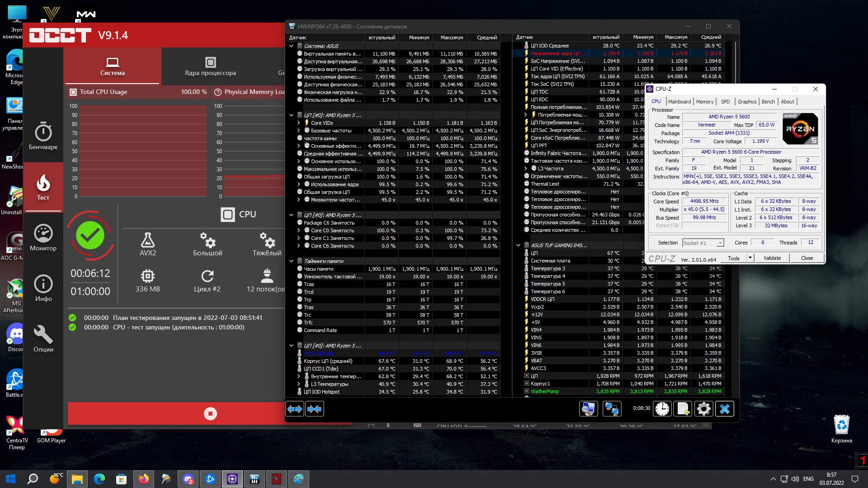Open the Benchmark section in OCCT sidebar

[43, 136]
